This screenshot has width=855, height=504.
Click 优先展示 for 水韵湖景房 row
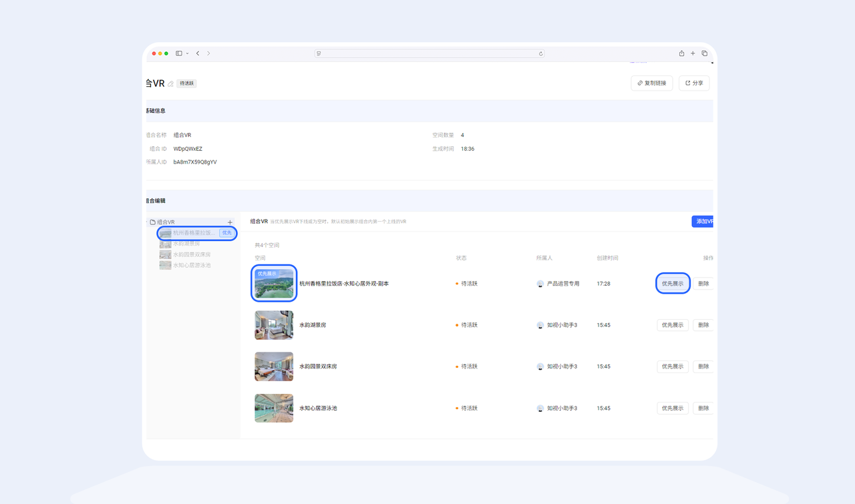pos(672,325)
